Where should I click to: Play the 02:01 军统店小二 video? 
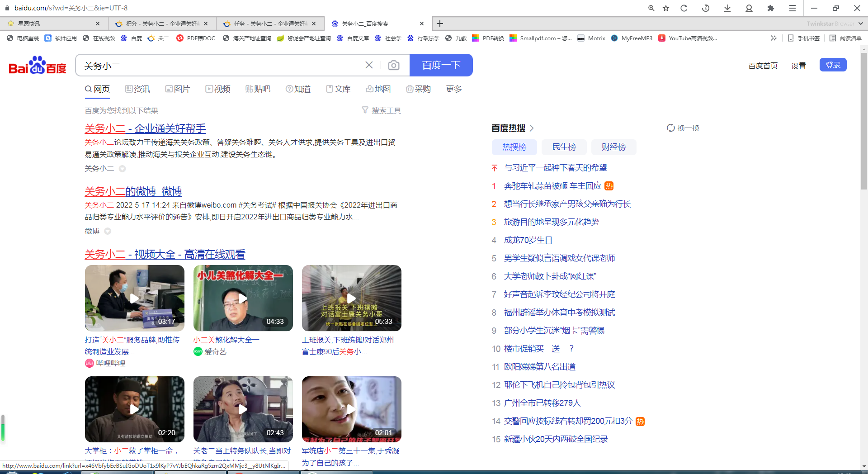click(x=352, y=409)
